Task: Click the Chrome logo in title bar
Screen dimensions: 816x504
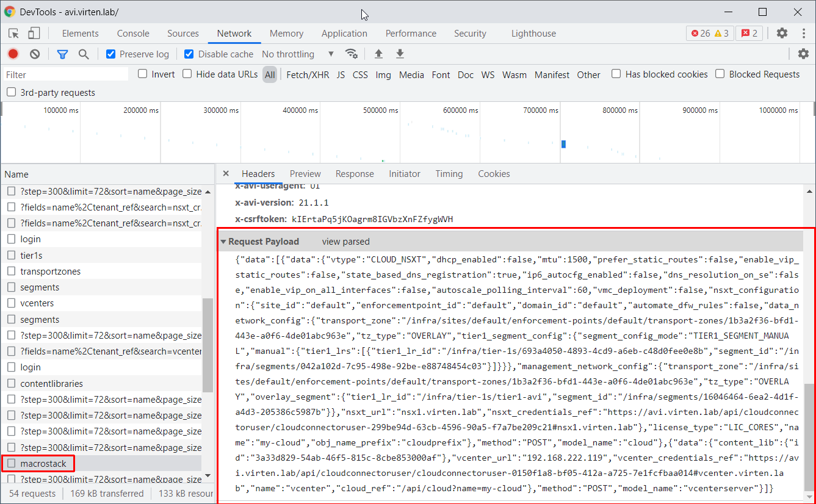Action: (10, 12)
